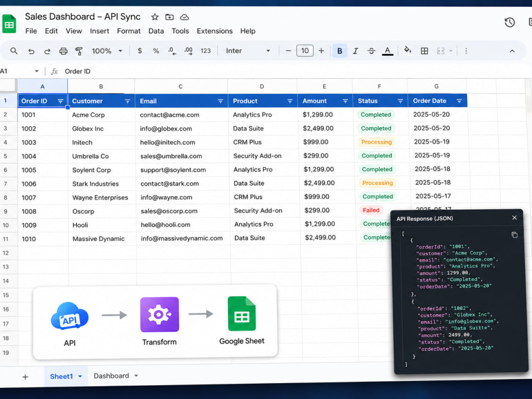Open the 123 number format menu

pos(205,51)
